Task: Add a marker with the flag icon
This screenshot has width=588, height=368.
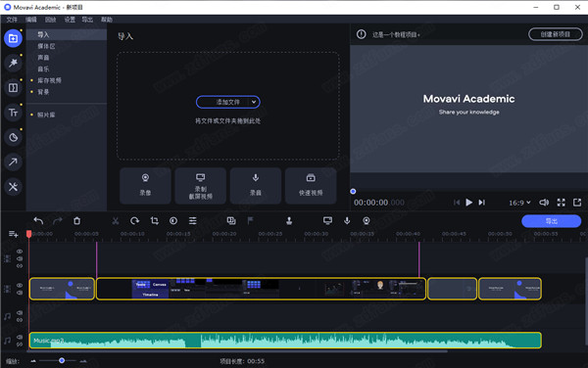Action: 251,221
